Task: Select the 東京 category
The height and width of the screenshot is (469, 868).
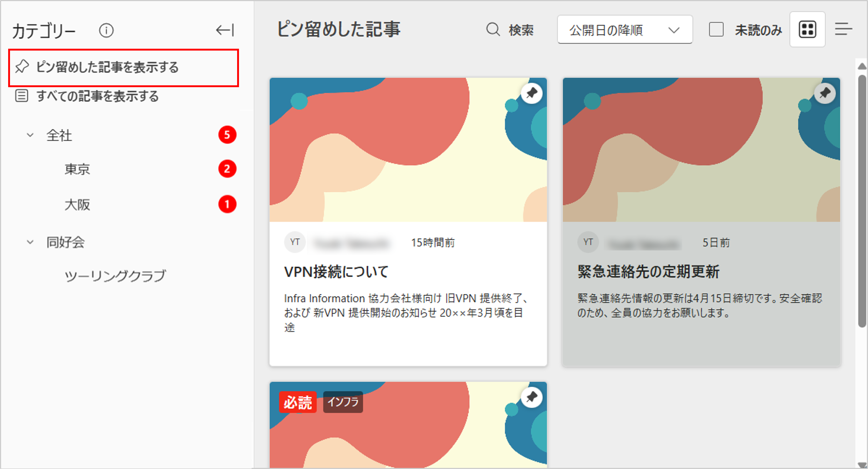Action: (x=77, y=169)
